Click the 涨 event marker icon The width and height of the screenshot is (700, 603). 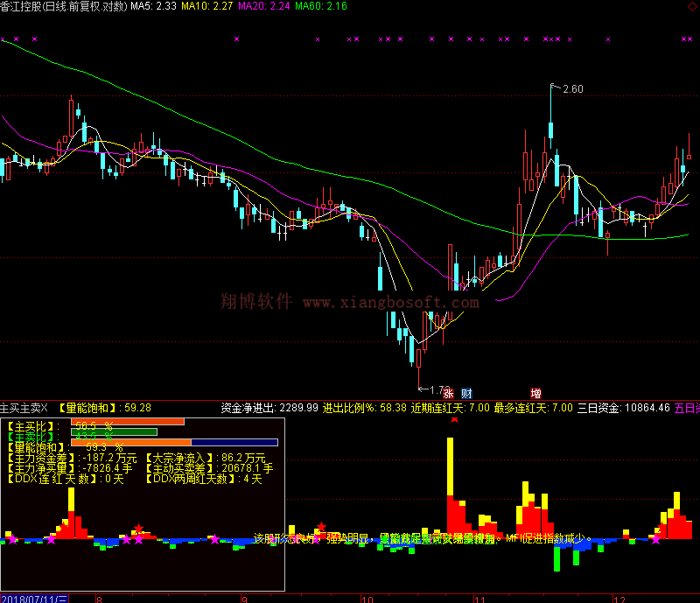448,394
